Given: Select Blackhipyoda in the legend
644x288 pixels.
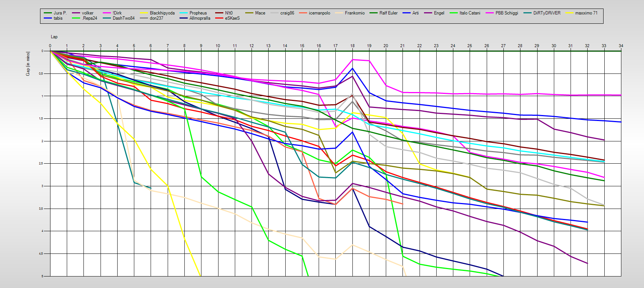Looking at the screenshot, I should (x=162, y=13).
